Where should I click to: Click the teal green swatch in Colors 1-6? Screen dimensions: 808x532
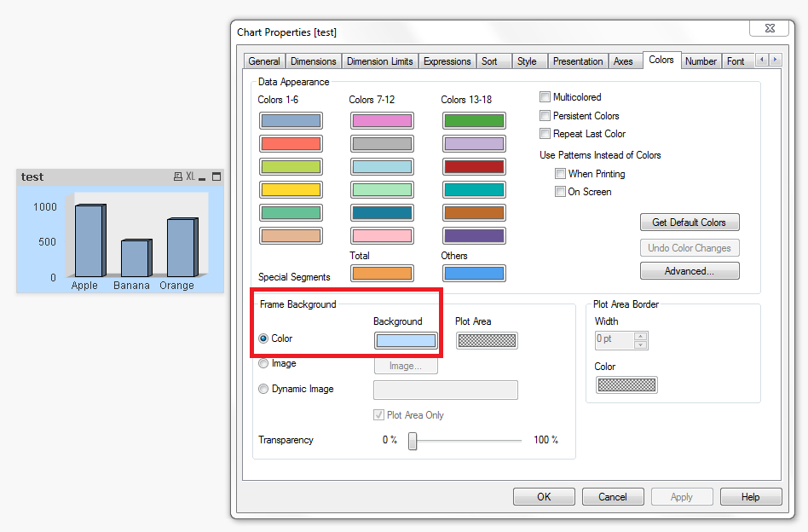(x=291, y=212)
